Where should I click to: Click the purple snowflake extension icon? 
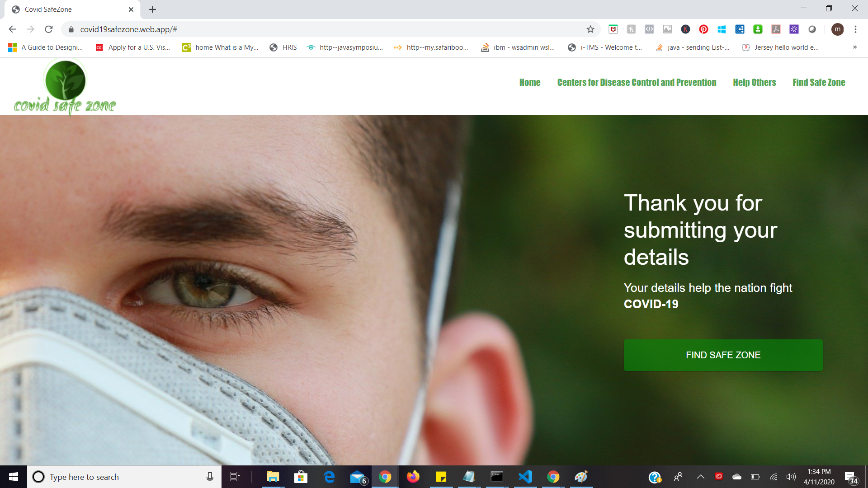(x=794, y=29)
